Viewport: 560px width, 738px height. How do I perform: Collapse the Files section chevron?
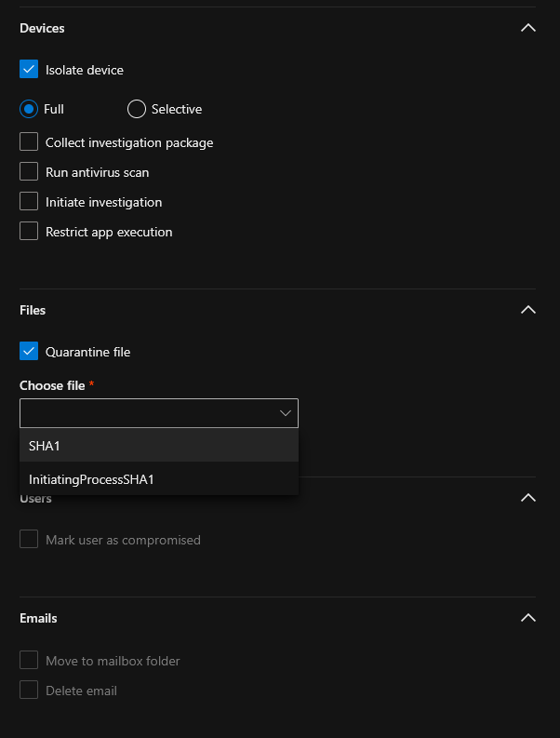(x=528, y=310)
